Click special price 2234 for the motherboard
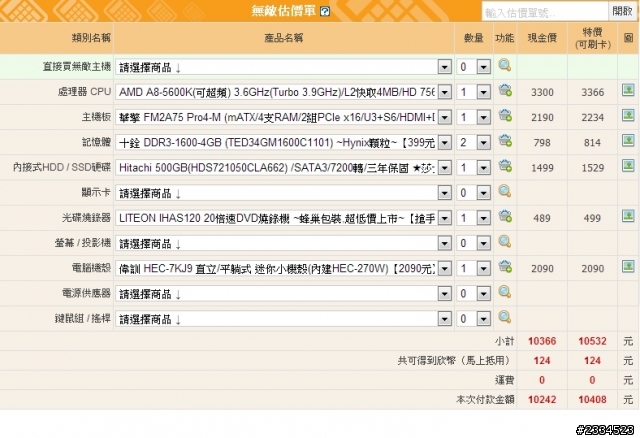 (x=592, y=118)
